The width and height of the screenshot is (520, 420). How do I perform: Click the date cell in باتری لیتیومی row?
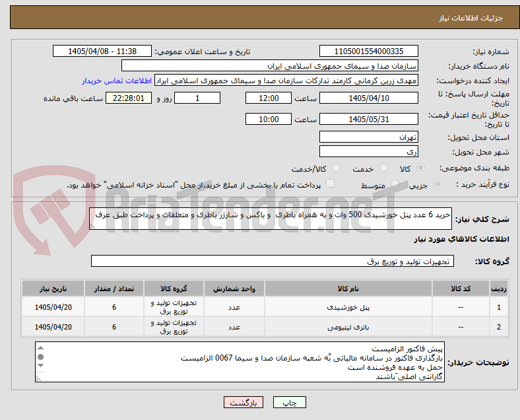[53, 327]
